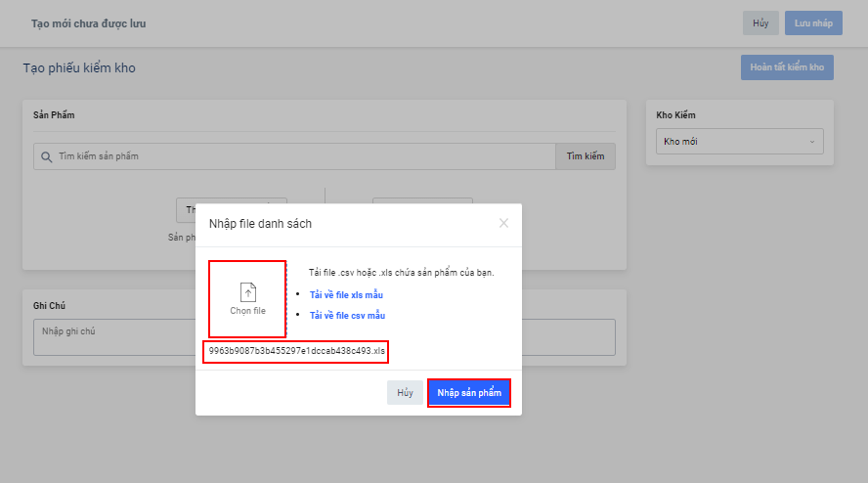Viewport: 868px width, 483px height.
Task: Click the Hủy button in top header
Action: point(760,23)
